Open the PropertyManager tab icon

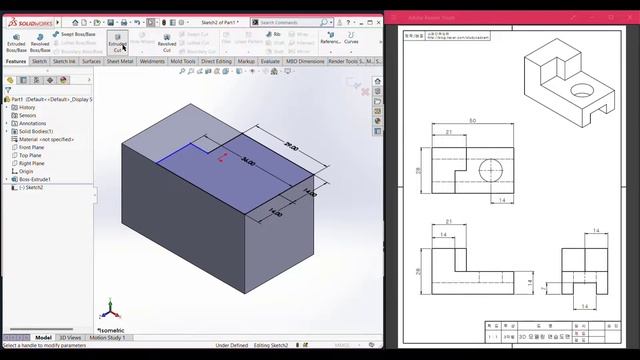(x=23, y=80)
